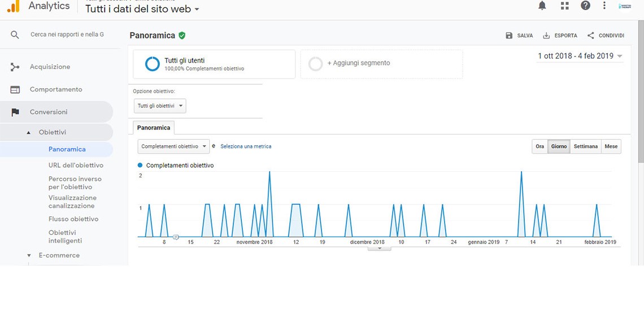Click the chart peak in January 2019
Viewport: 644px width, 309px height.
click(x=521, y=172)
